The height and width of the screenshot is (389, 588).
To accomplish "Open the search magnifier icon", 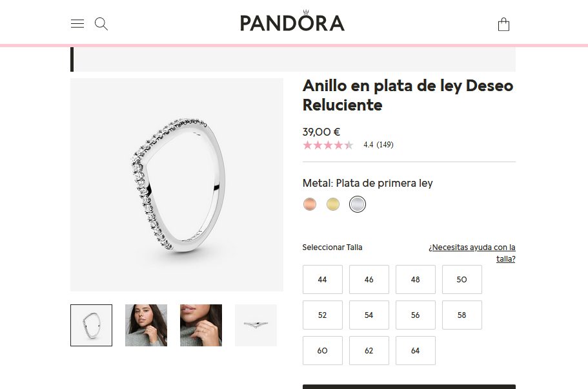I will [x=101, y=24].
